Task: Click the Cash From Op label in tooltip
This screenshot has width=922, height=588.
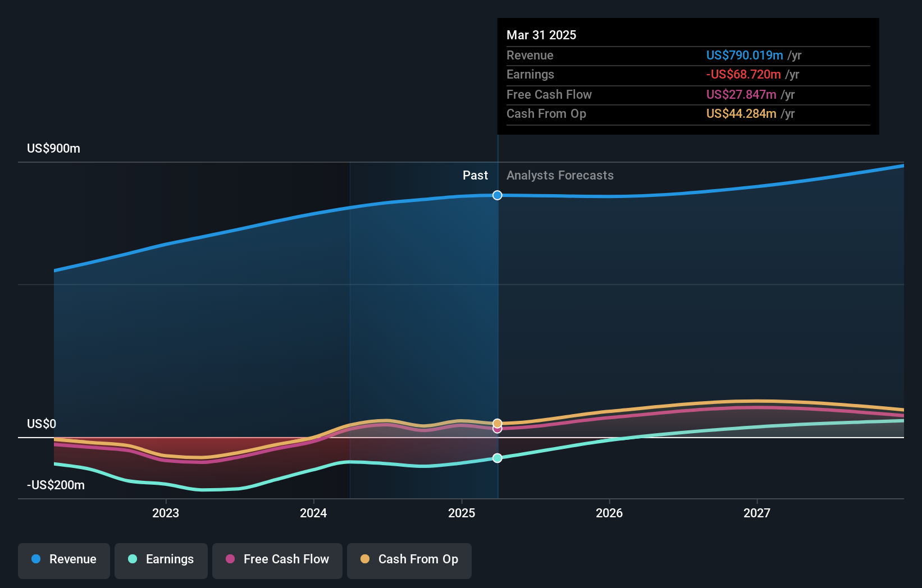Action: (x=546, y=114)
